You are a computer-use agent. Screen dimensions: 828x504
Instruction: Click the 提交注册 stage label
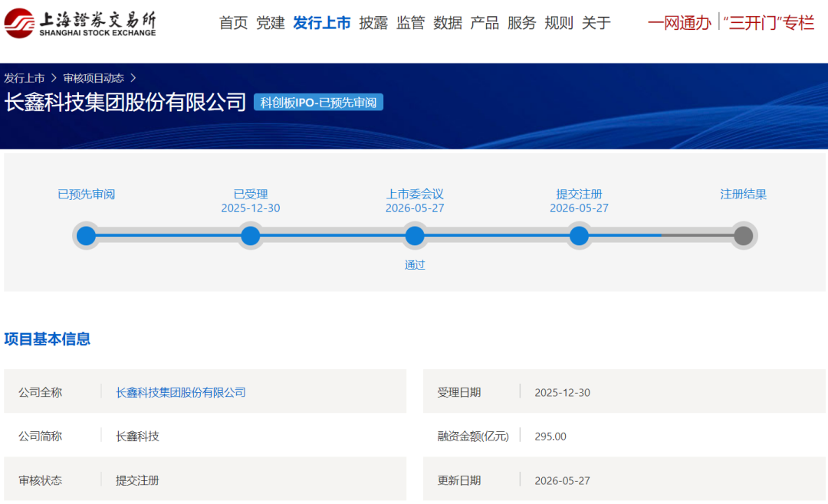coord(579,195)
